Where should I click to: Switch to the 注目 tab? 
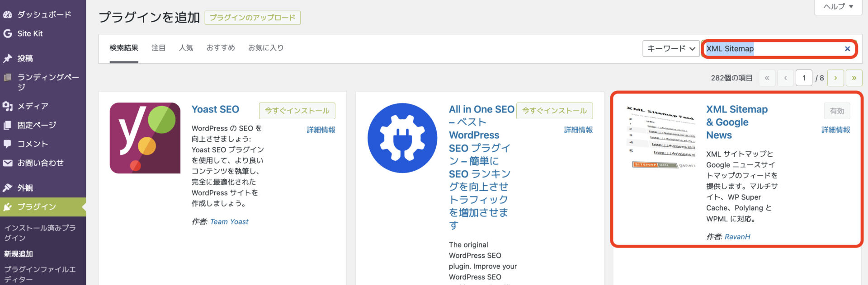click(158, 48)
